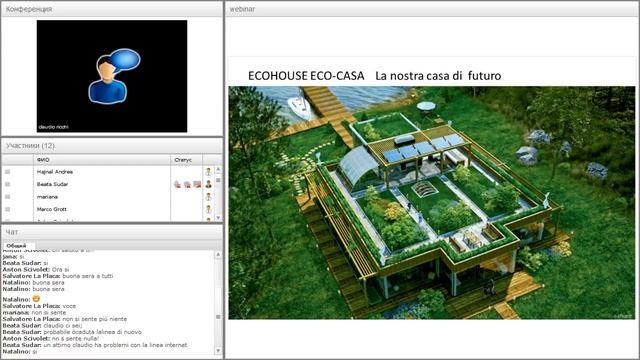Click chat message 'Anton Scivolet: Ora si'
The height and width of the screenshot is (360, 640).
(x=36, y=270)
